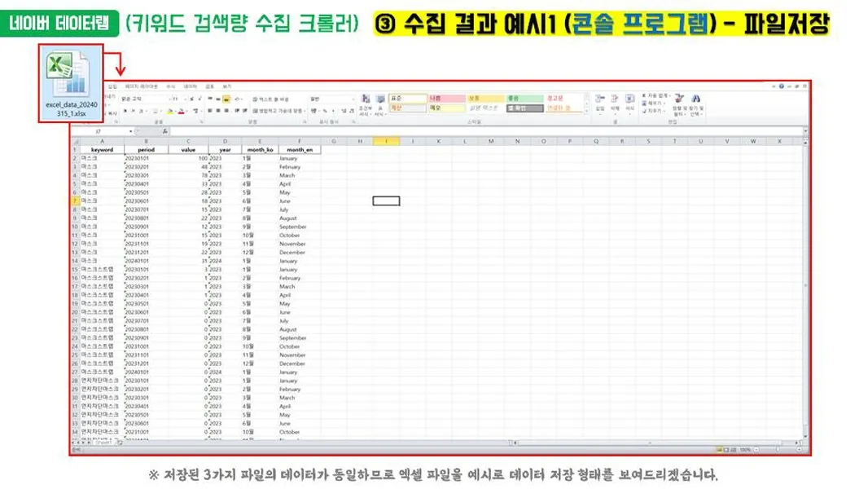Open the Find and Select binoculars icon

tap(696, 99)
